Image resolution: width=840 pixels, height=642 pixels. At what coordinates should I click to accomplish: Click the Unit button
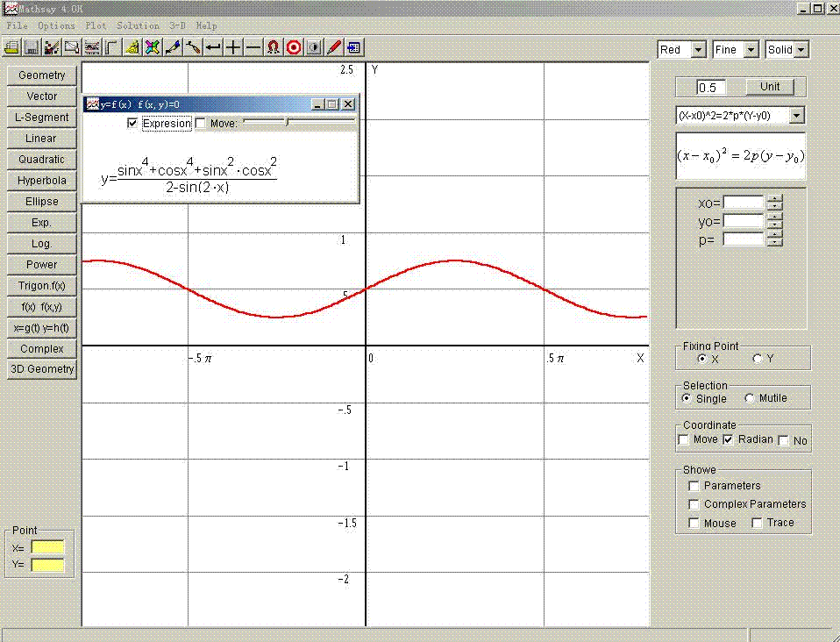pos(770,87)
